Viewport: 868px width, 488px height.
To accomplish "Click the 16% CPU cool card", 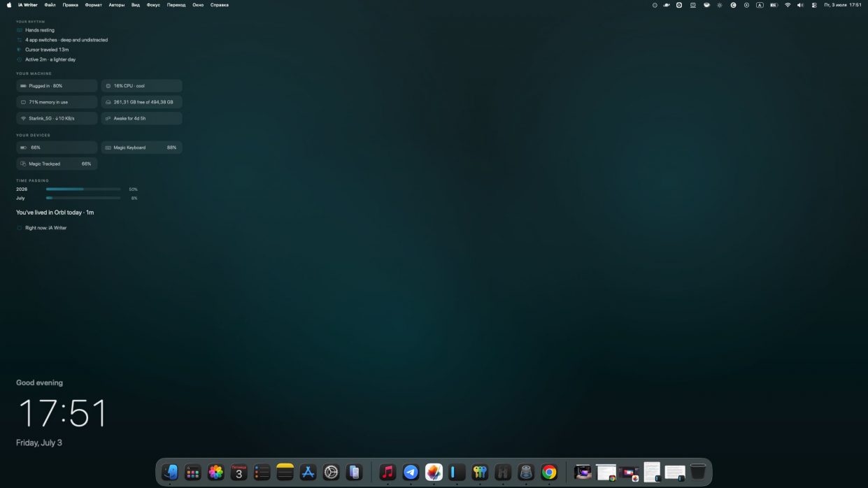I will (142, 86).
